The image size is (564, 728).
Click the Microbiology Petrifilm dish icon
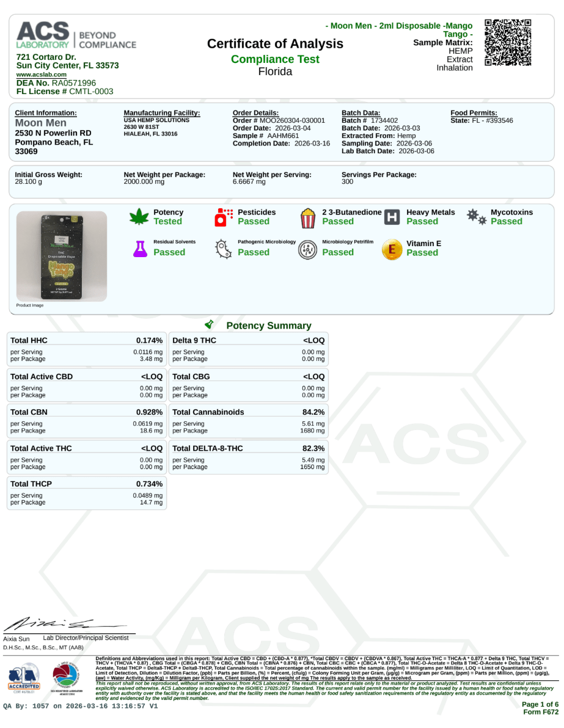point(307,248)
